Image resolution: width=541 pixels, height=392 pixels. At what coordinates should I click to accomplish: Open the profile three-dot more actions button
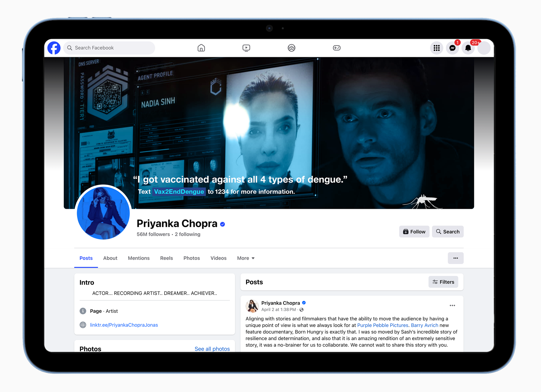(456, 258)
